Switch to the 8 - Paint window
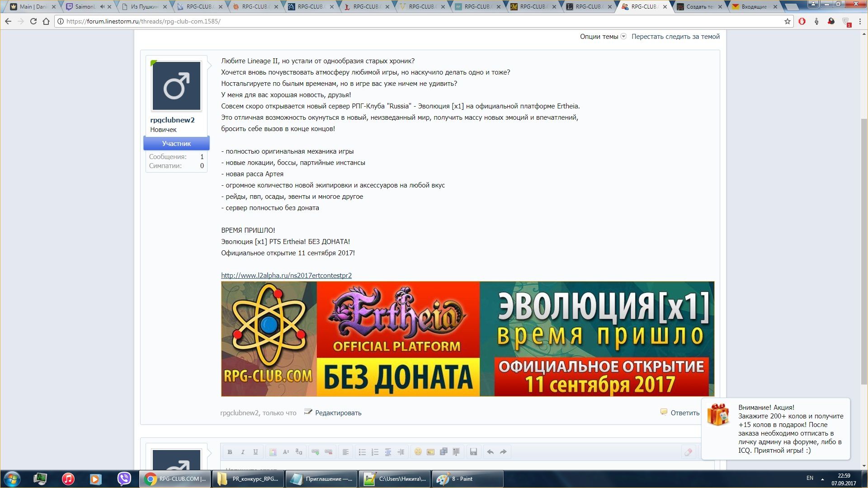 coord(468,479)
